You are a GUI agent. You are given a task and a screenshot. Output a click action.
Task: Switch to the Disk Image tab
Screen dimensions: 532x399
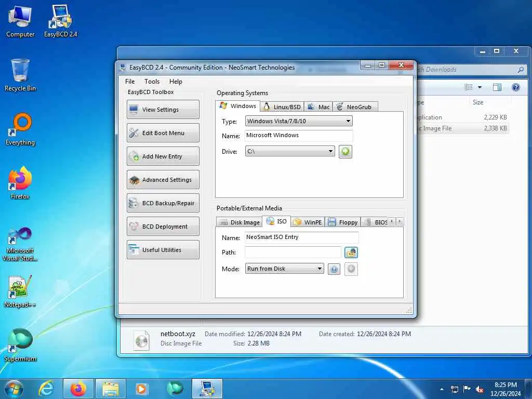(x=239, y=222)
